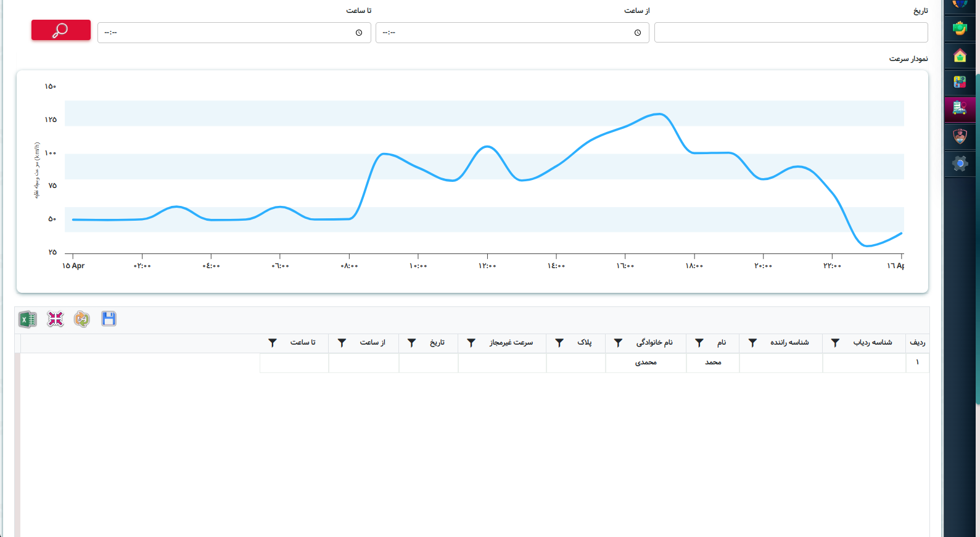Viewport: 980px width, 537px height.
Task: Export the grid to Excel
Action: (x=28, y=319)
